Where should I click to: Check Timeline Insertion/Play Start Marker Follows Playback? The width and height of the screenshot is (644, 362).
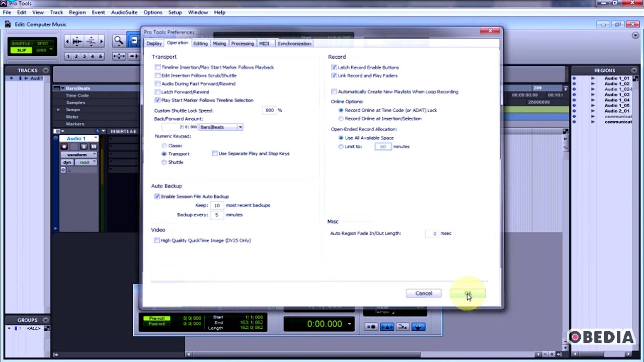[157, 67]
